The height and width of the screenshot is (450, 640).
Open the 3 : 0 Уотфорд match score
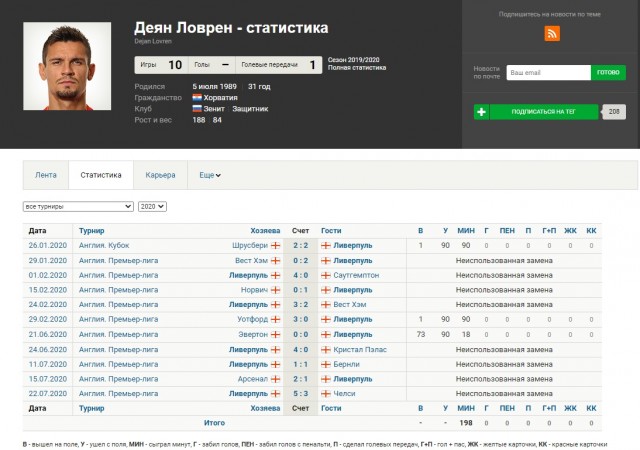click(300, 319)
